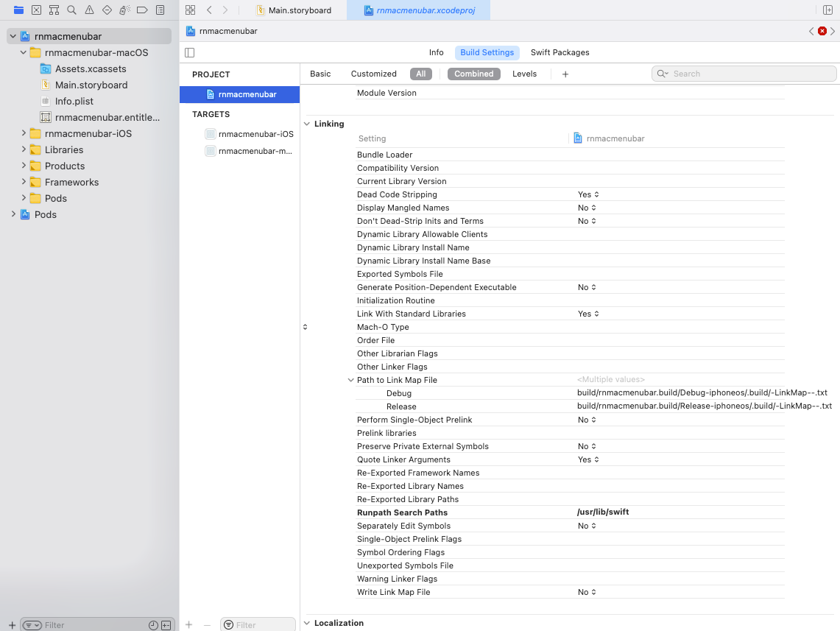Open Assets.xcassets in navigator
Screen dimensions: 840x631
pyautogui.click(x=84, y=68)
